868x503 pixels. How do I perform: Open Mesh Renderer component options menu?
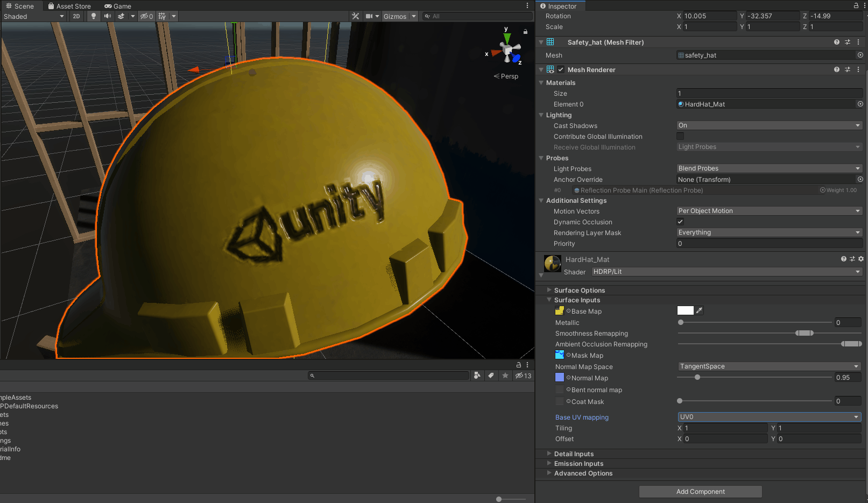click(x=858, y=69)
